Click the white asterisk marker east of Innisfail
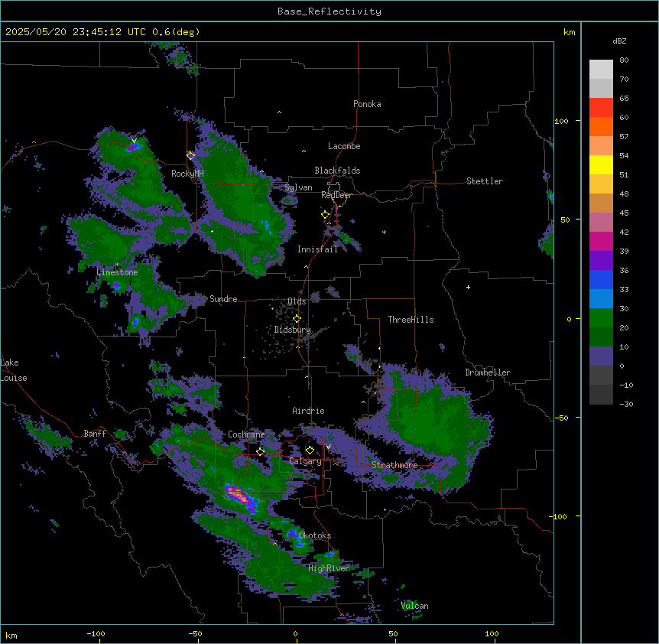Screen dimensions: 659x644 384,232
